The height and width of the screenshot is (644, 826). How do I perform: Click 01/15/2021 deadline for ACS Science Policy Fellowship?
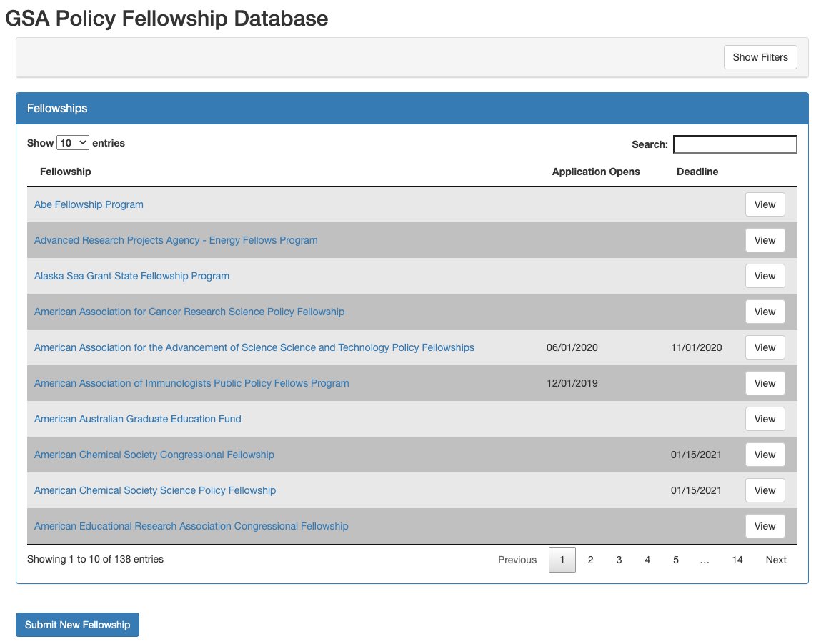696,490
